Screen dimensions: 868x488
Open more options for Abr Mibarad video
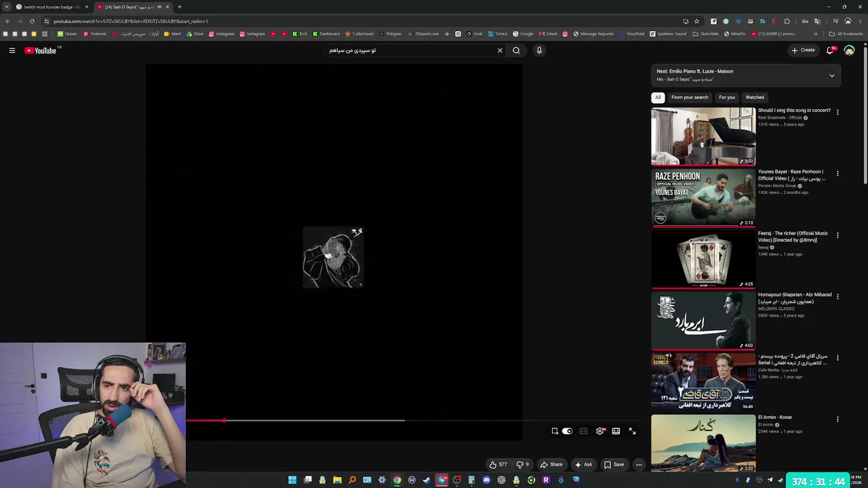(x=837, y=296)
